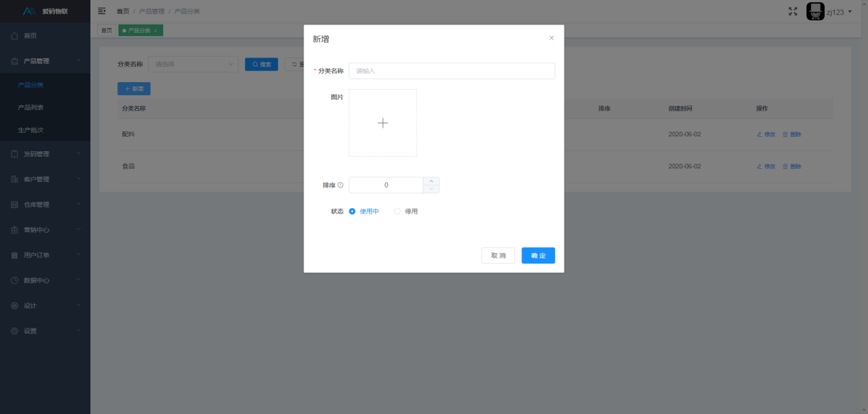Screen dimensions: 868x414
Task: Expand the 发码管理 menu chevron
Action: (79, 154)
